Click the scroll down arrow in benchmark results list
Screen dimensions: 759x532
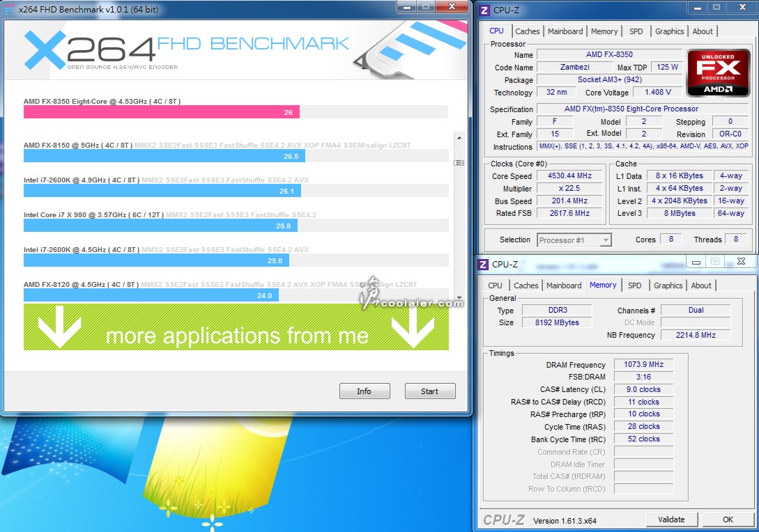pyautogui.click(x=459, y=297)
